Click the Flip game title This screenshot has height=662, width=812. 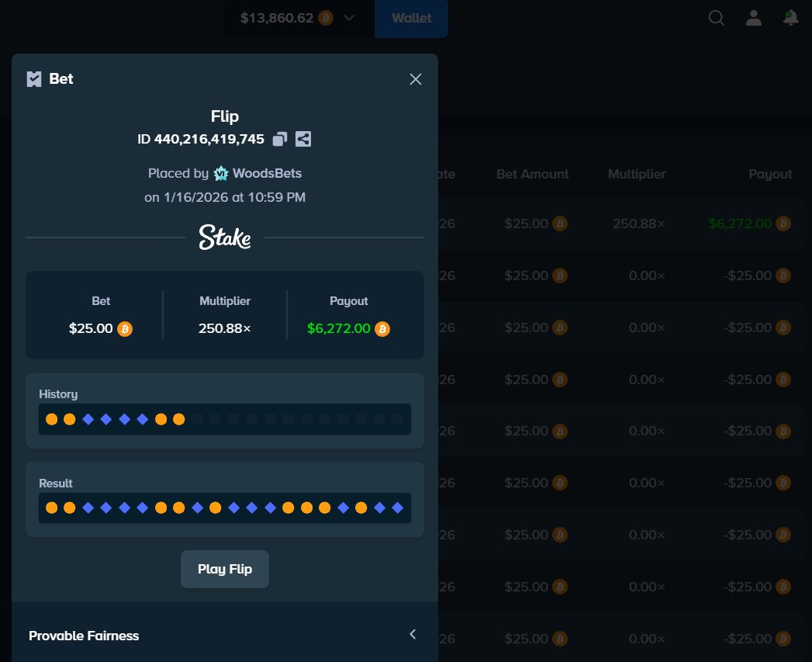(x=225, y=116)
